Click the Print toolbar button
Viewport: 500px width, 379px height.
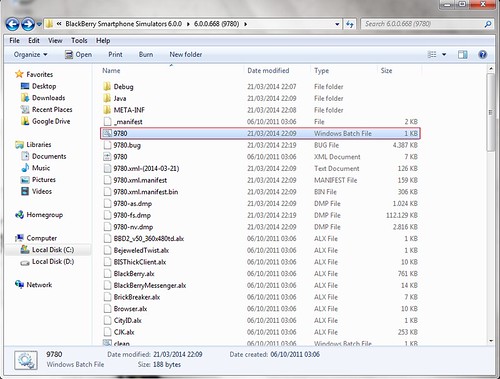point(115,54)
